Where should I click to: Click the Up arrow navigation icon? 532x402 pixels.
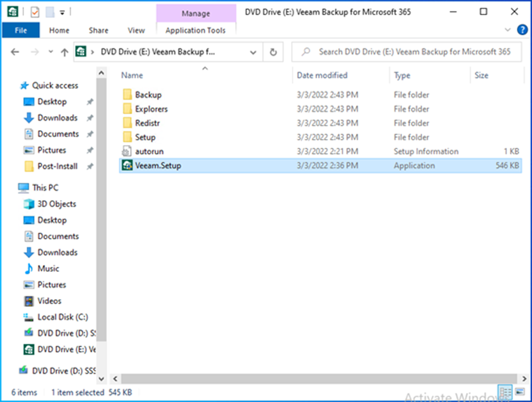[64, 52]
